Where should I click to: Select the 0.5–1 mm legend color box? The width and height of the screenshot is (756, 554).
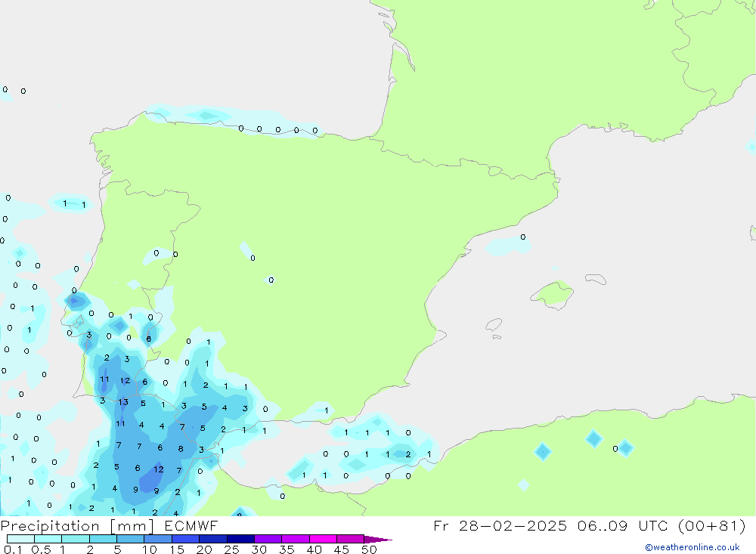click(x=48, y=539)
